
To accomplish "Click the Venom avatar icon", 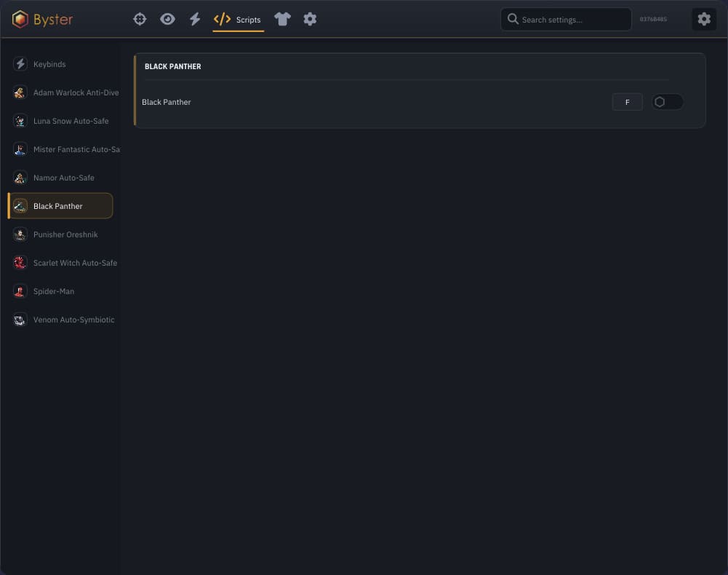I will coord(20,320).
